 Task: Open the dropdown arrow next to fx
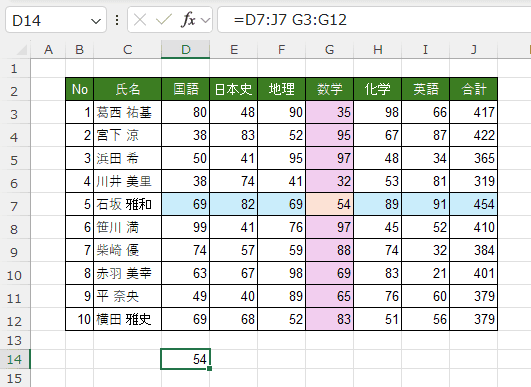point(205,21)
